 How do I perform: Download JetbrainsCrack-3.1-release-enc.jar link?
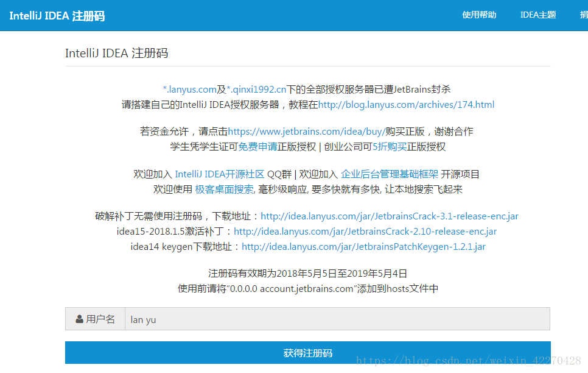pos(389,216)
